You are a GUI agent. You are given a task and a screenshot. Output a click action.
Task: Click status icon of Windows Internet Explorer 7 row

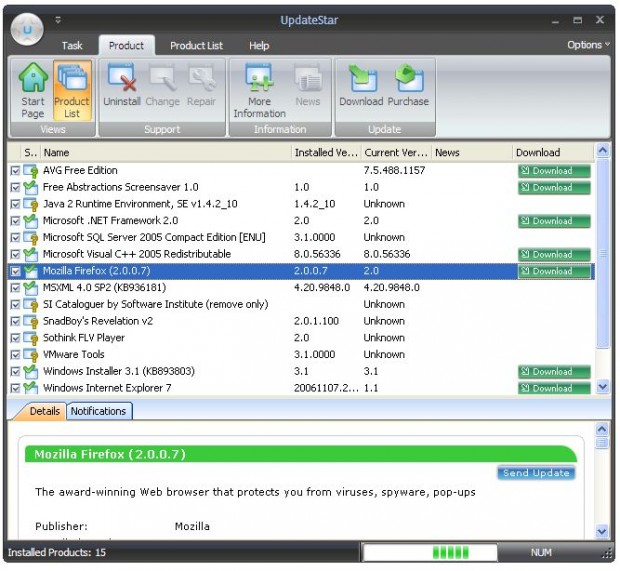(30, 388)
